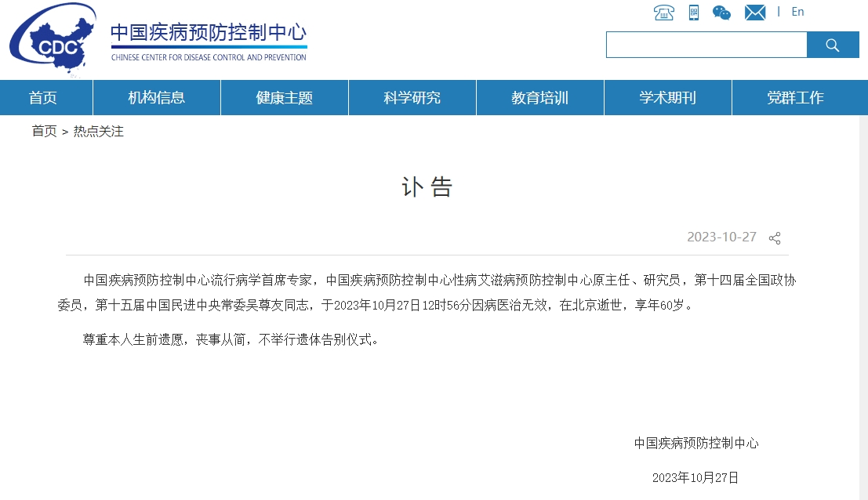This screenshot has width=868, height=500.
Task: Click the email envelope icon
Action: tap(754, 13)
